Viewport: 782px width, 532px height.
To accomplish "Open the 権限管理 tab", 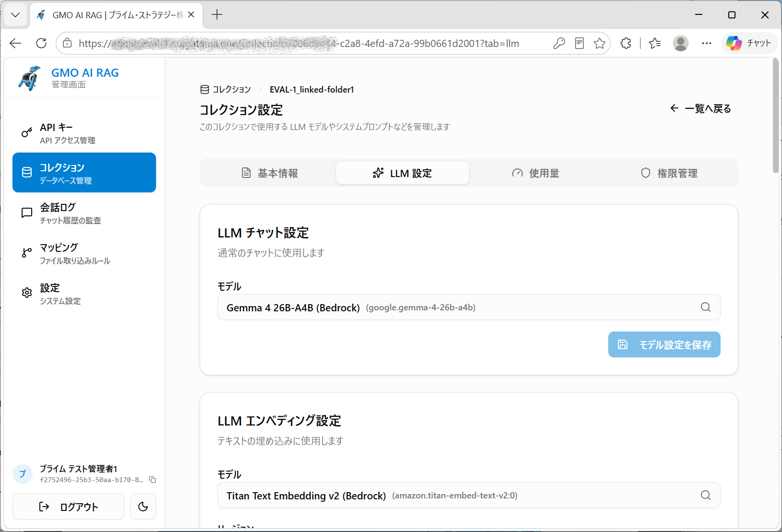I will click(x=669, y=173).
